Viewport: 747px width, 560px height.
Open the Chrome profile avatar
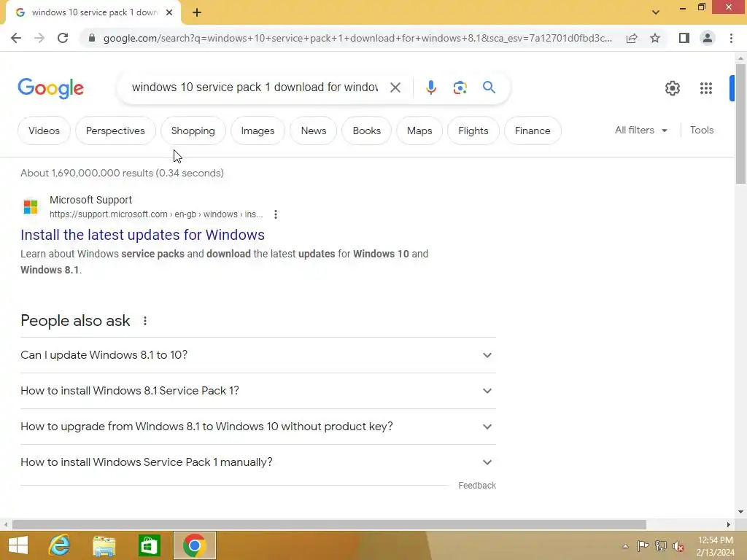[708, 38]
